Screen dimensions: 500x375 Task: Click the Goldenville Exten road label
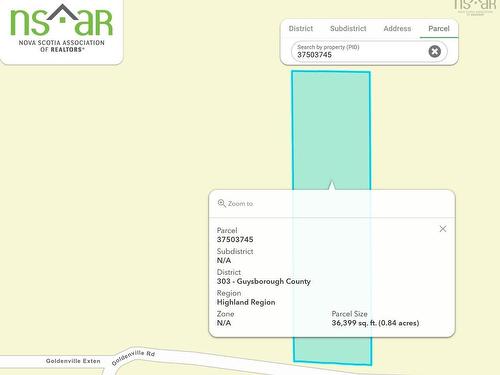73,361
